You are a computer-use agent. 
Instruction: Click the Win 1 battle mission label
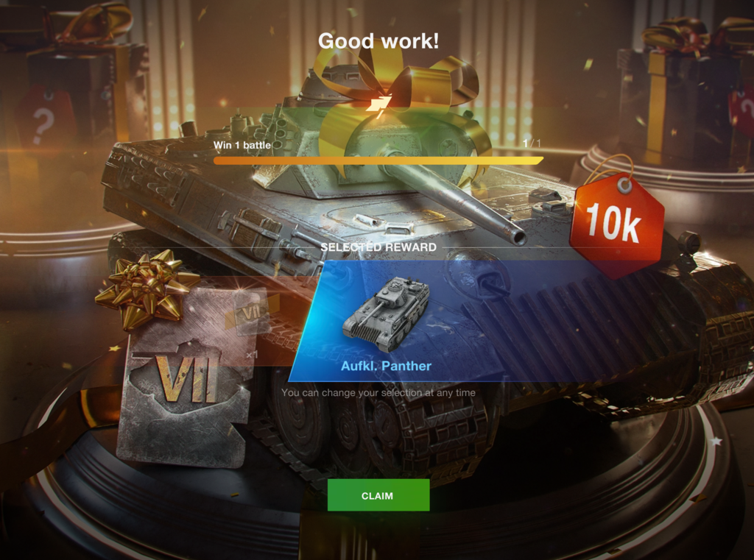[242, 145]
